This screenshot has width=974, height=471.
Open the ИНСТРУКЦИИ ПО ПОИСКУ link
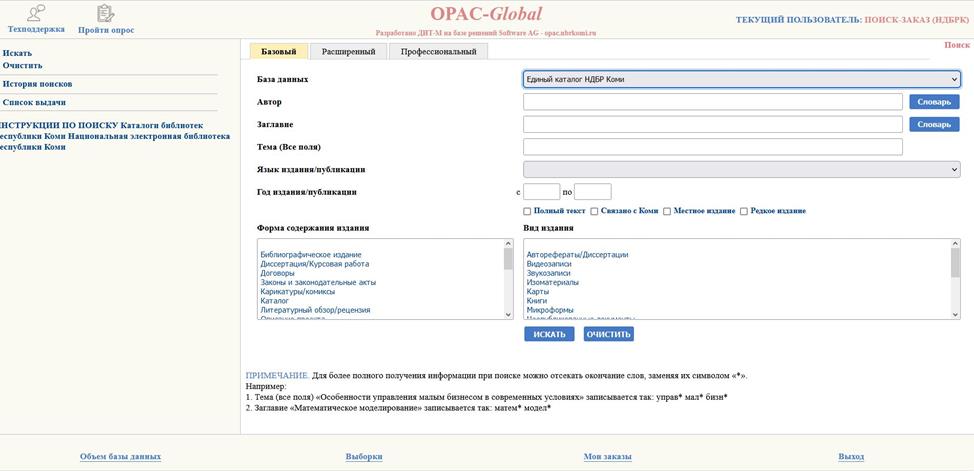point(59,126)
